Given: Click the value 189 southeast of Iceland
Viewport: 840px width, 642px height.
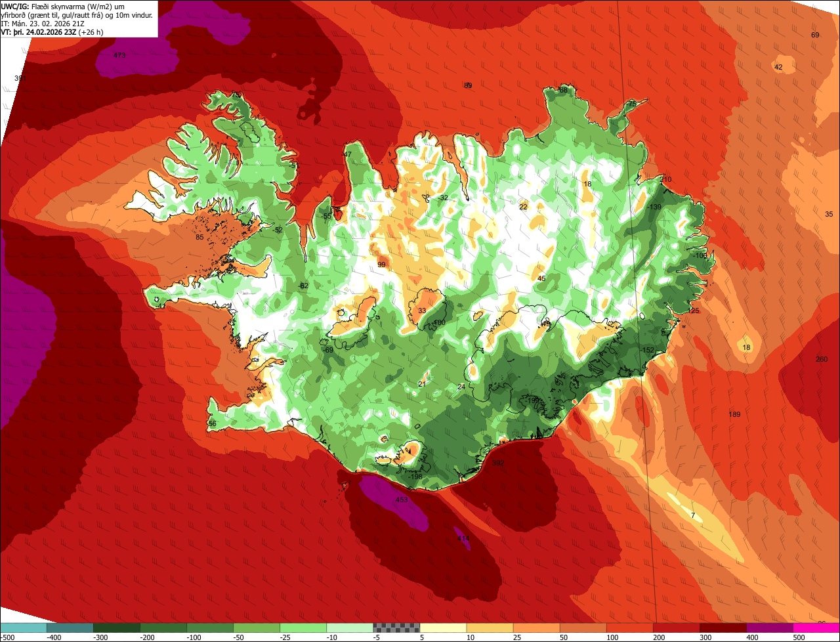Looking at the screenshot, I should point(734,414).
